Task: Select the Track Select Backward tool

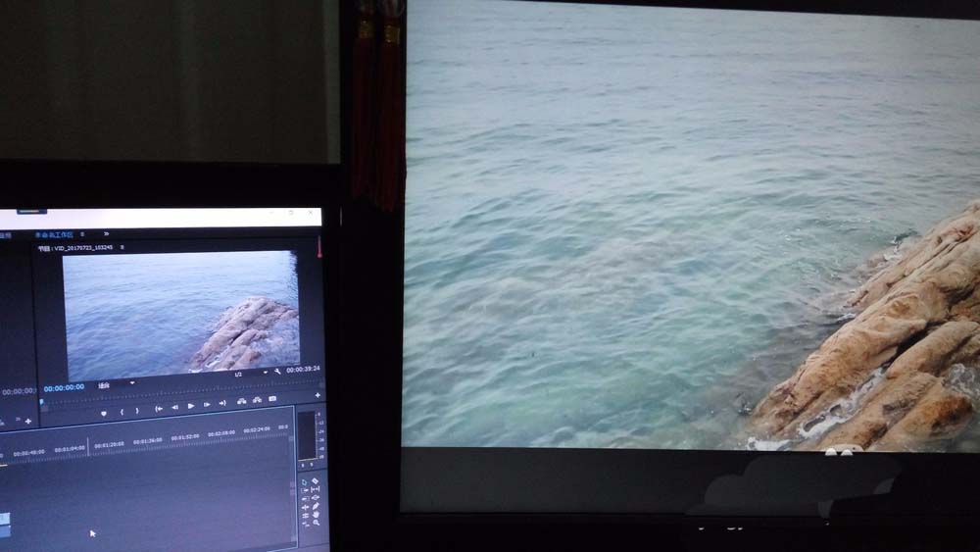Action: pyautogui.click(x=305, y=499)
